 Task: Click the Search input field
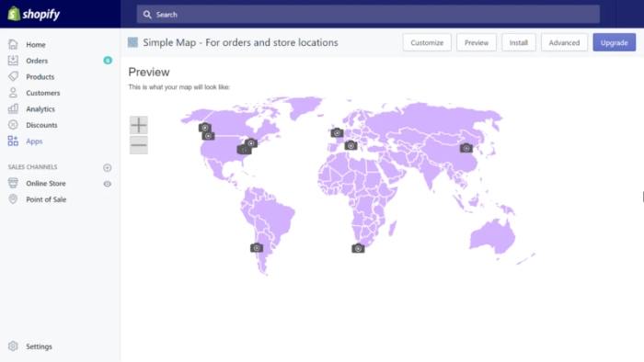tap(368, 15)
